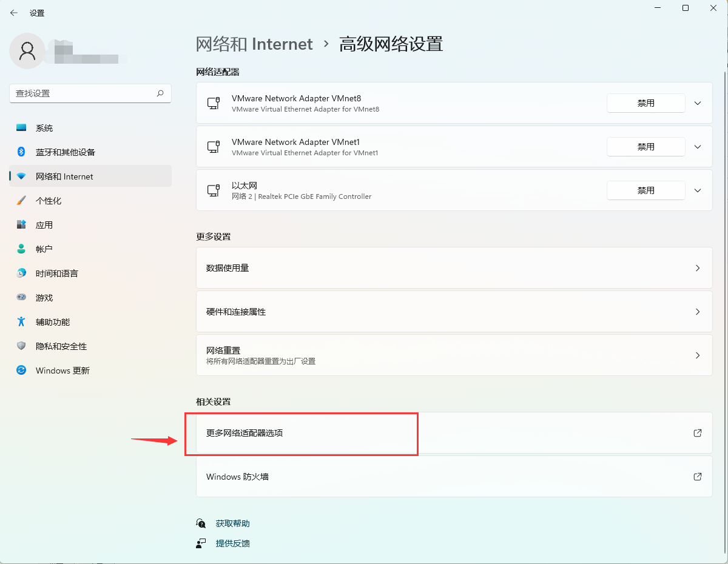Expand the VMware Network Adapter VMnet1 details
Viewport: 728px width, 564px height.
tap(698, 146)
